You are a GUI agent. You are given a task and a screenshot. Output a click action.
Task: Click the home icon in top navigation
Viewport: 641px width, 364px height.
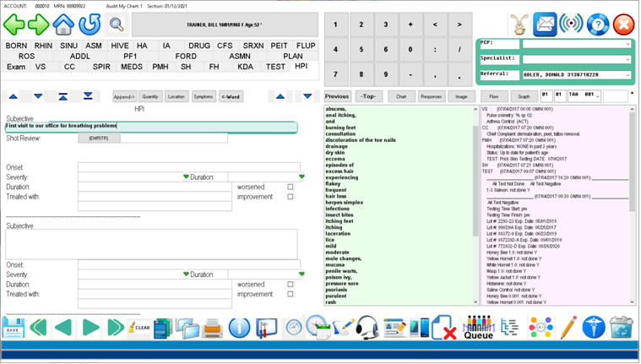64,24
